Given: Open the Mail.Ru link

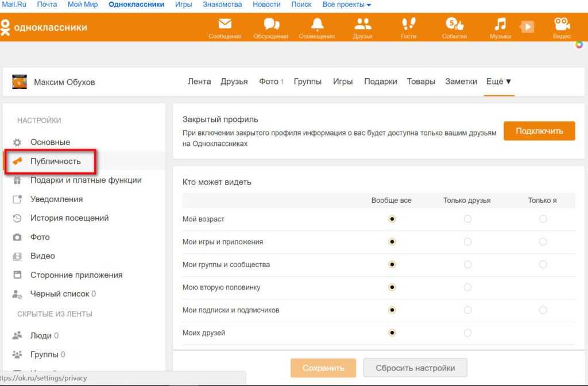Looking at the screenshot, I should (14, 5).
